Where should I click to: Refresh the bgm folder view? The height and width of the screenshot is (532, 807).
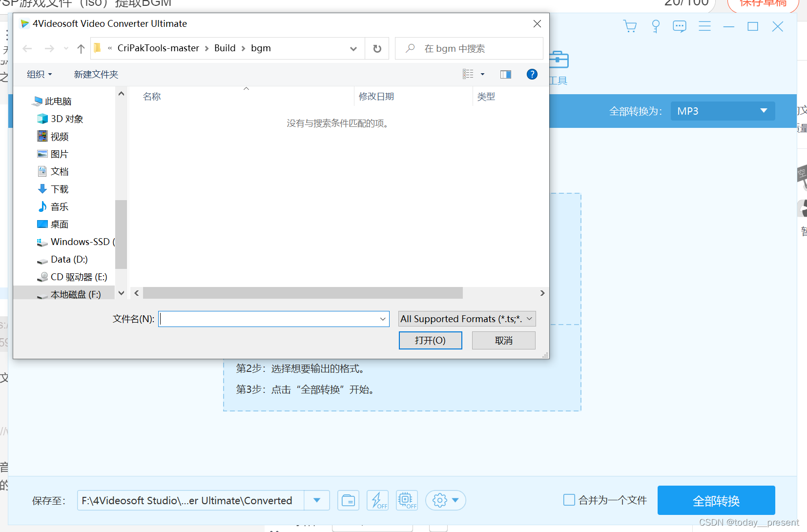coord(377,48)
